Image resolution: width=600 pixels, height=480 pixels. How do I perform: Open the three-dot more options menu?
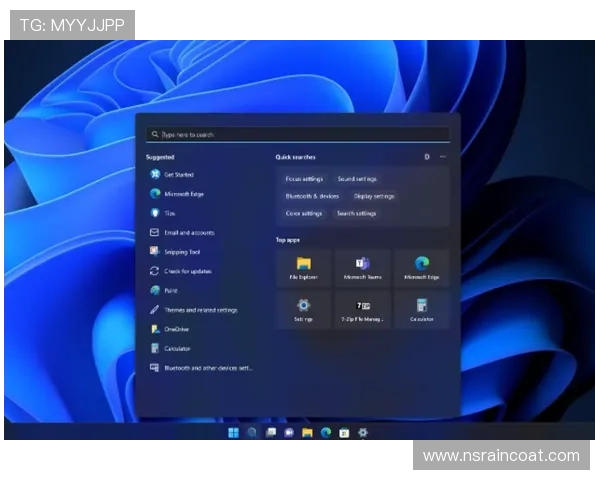point(442,157)
